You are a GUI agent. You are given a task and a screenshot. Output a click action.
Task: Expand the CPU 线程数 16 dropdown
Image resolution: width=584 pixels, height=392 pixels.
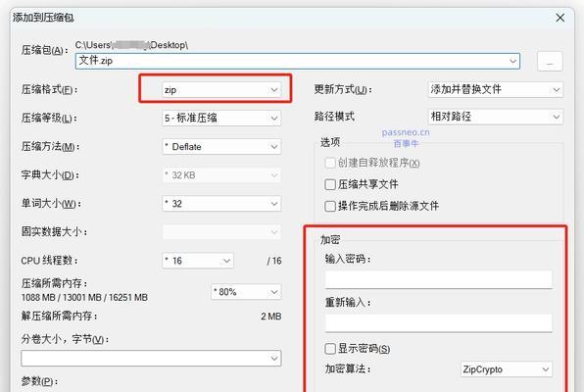(x=198, y=261)
